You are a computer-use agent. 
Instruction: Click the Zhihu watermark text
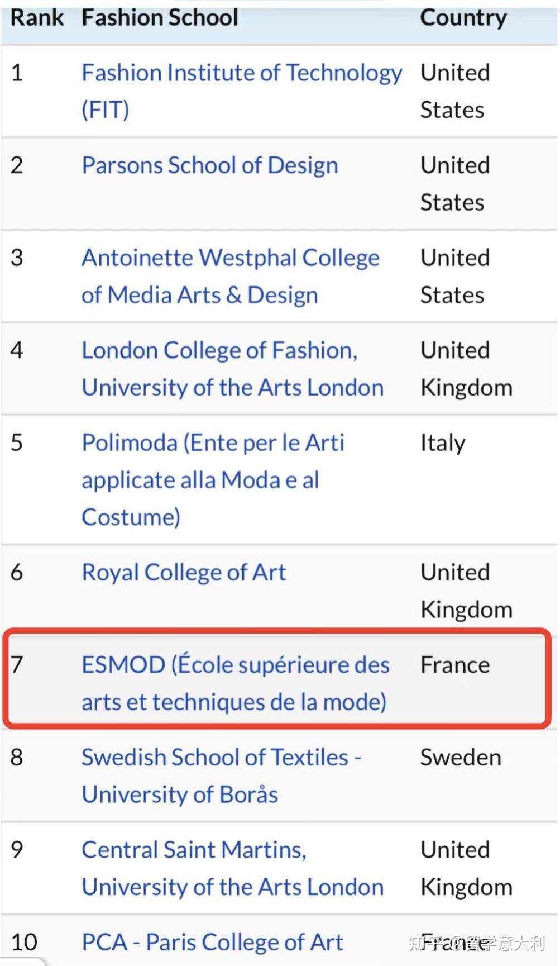(476, 944)
